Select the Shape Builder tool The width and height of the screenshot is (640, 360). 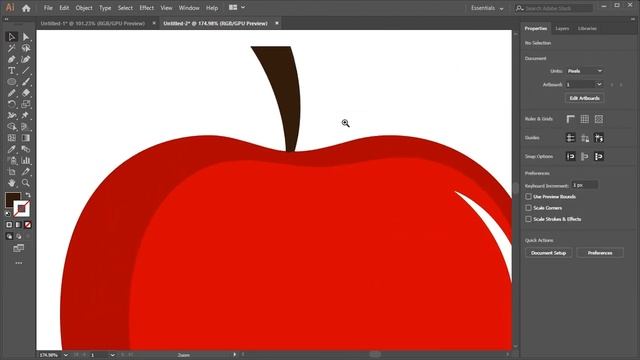click(12, 127)
